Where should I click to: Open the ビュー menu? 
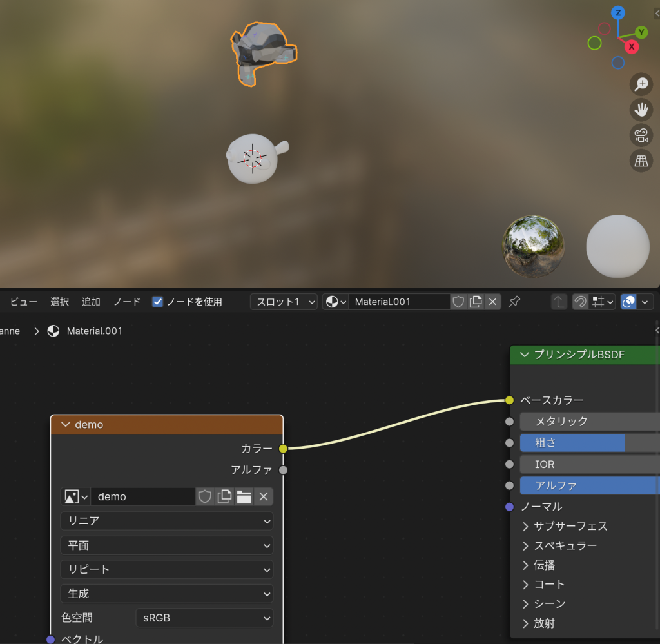click(x=24, y=302)
